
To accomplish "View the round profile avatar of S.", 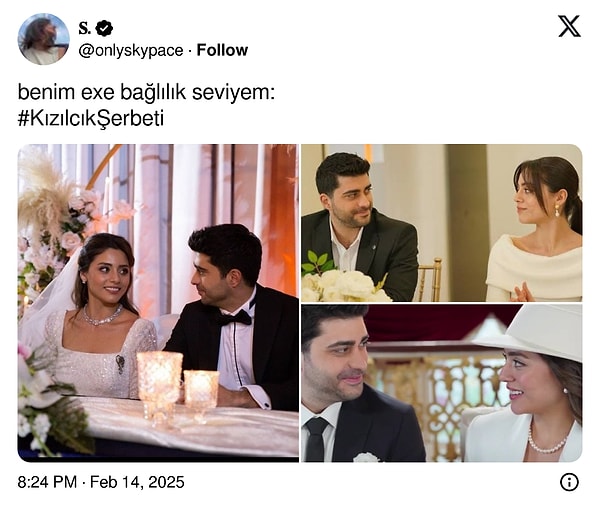I will pos(44,39).
